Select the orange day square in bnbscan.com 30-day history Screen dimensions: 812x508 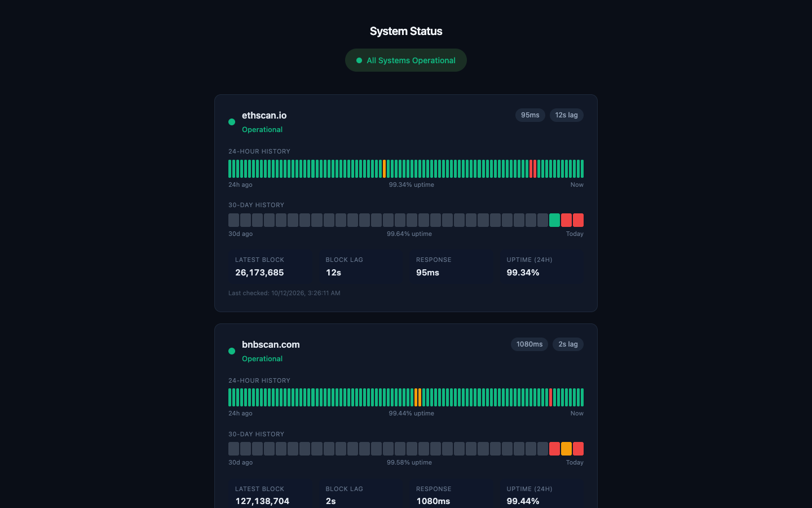pyautogui.click(x=566, y=449)
